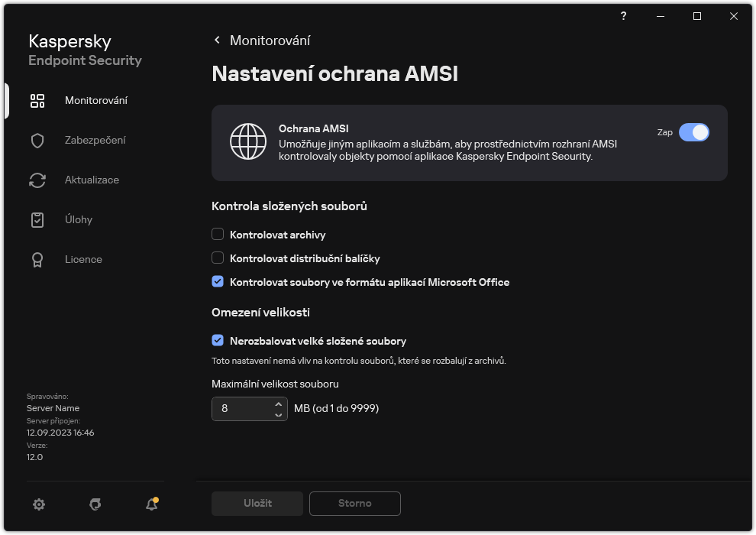Go back using the Monitorování chevron
Image resolution: width=756 pixels, height=535 pixels.
(217, 41)
